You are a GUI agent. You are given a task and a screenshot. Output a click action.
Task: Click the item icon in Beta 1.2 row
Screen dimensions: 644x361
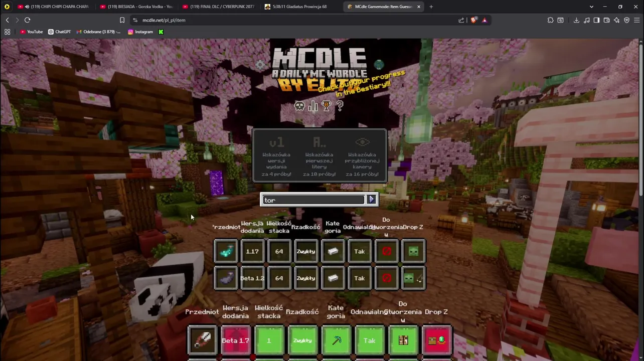click(226, 278)
